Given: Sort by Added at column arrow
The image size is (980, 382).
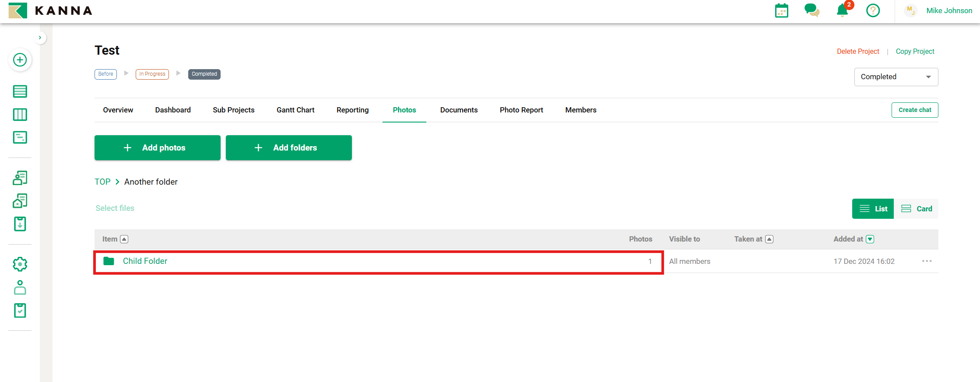Looking at the screenshot, I should pyautogui.click(x=870, y=239).
